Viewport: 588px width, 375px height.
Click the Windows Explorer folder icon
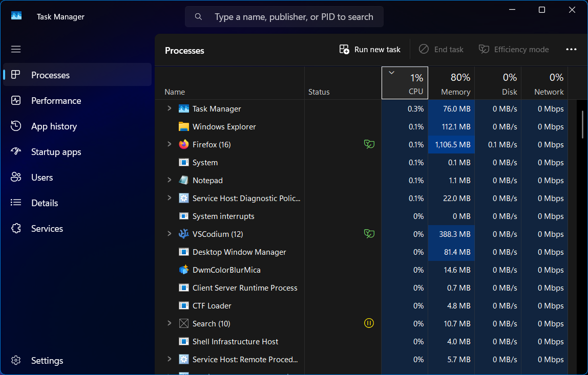184,127
